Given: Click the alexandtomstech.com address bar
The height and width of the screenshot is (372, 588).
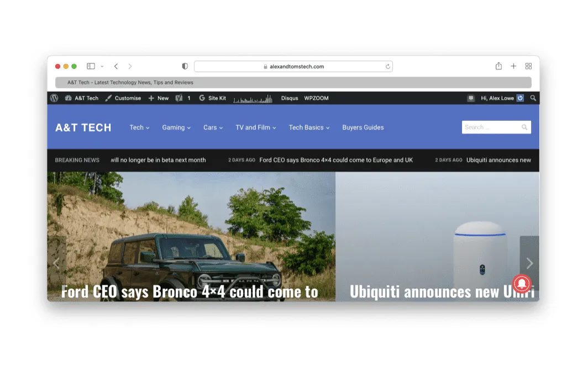Looking at the screenshot, I should pos(293,66).
